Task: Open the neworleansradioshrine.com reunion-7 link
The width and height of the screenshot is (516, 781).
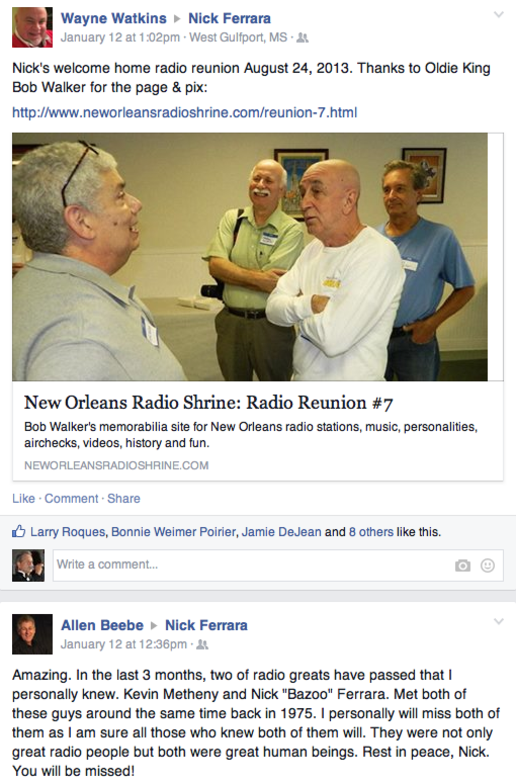Action: click(184, 113)
